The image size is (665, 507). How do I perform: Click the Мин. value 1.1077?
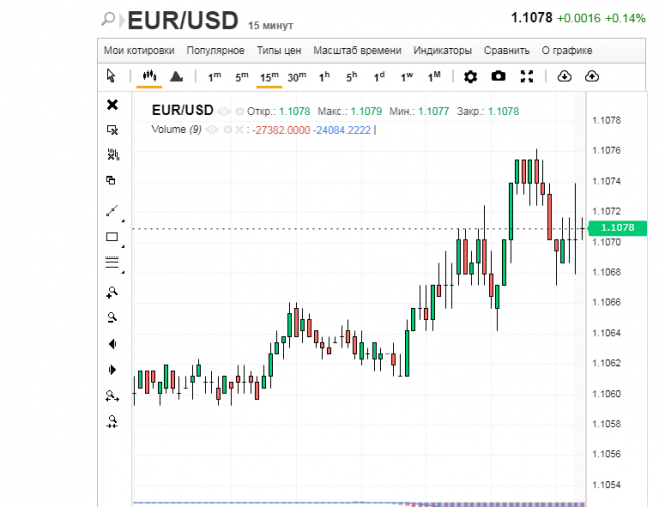click(x=433, y=112)
